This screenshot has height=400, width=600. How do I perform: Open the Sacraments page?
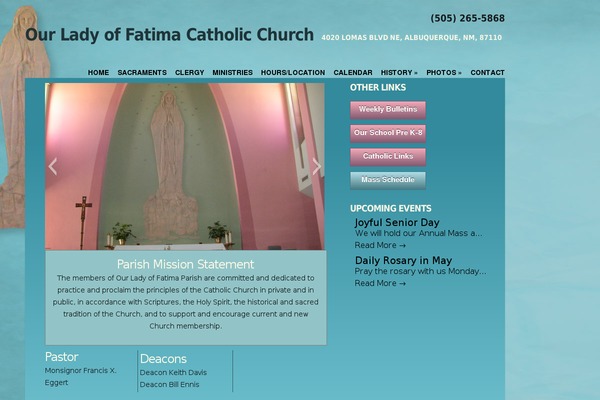tap(142, 72)
